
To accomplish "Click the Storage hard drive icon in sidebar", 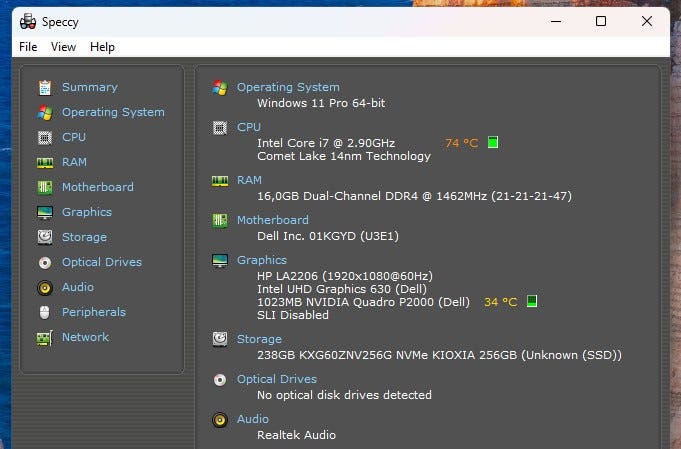I will (x=45, y=238).
